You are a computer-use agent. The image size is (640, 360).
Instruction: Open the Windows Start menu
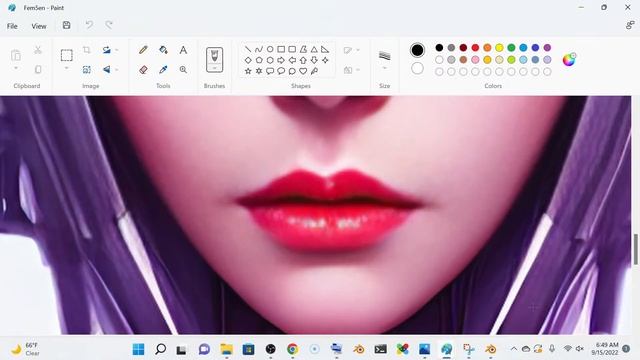[x=138, y=349]
